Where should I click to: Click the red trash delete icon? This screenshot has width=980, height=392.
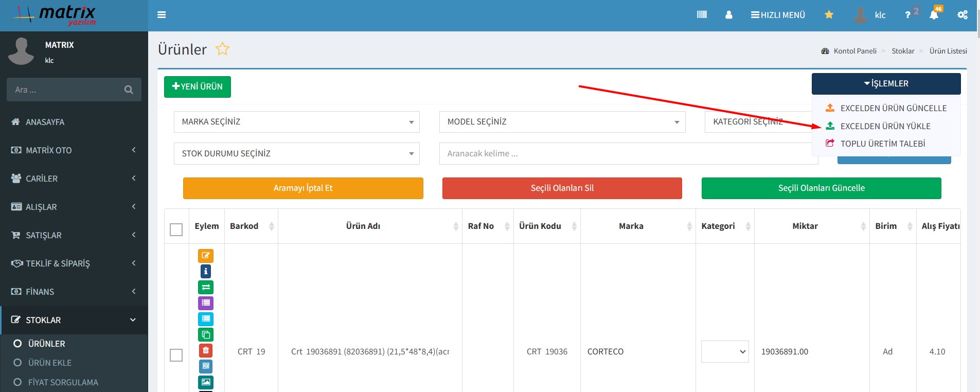click(206, 351)
